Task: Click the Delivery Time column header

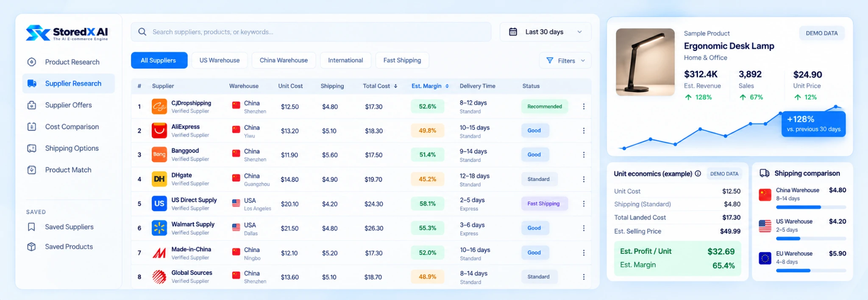Action: pos(477,86)
